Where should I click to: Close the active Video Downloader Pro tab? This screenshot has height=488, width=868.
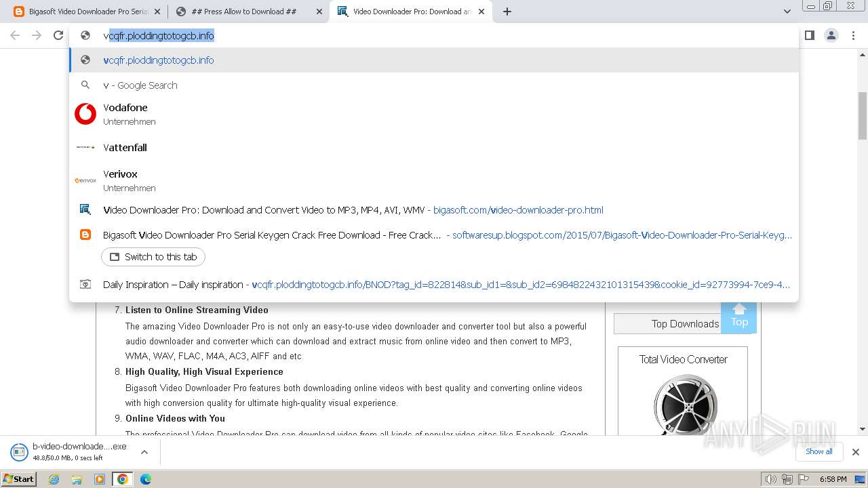pos(481,12)
